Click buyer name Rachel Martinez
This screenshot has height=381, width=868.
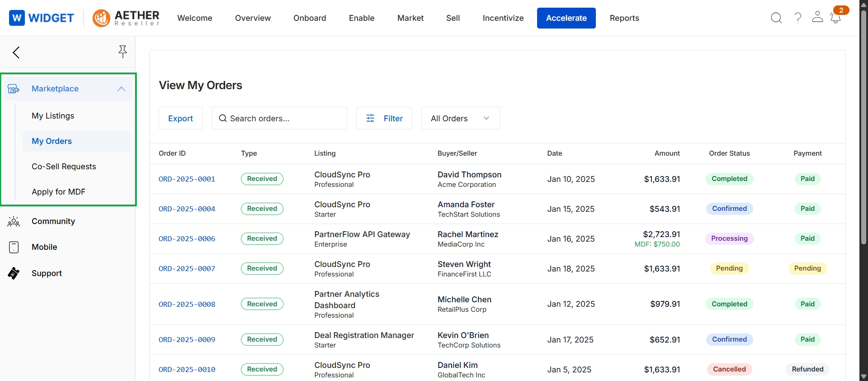(468, 234)
